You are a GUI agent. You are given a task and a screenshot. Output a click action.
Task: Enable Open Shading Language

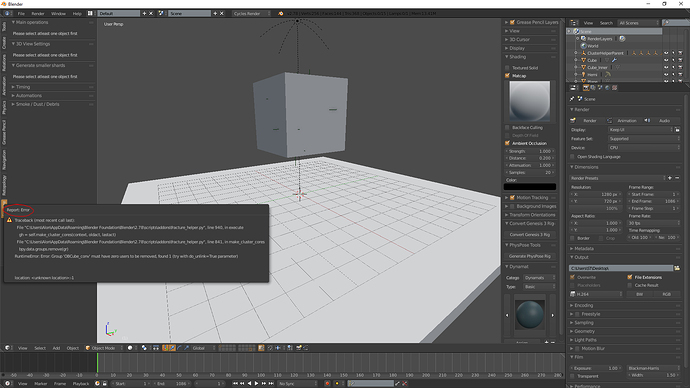[573, 157]
